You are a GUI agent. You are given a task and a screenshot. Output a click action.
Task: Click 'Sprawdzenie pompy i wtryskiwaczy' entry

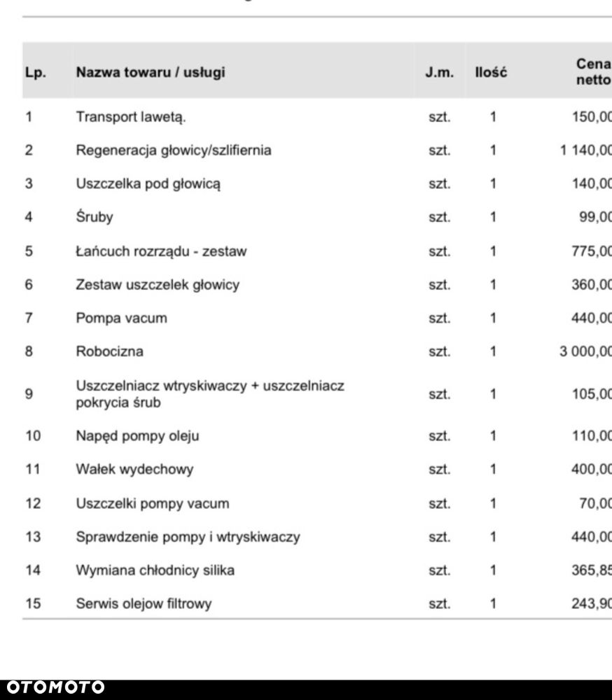tap(188, 537)
